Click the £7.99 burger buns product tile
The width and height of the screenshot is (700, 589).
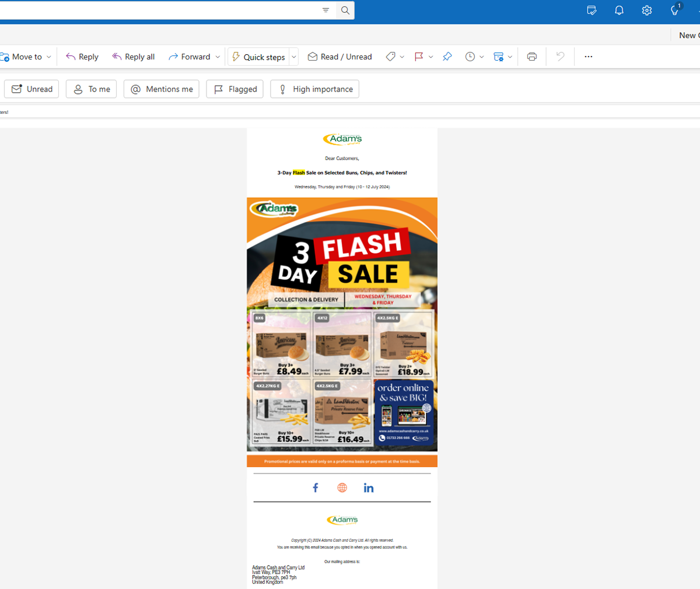pyautogui.click(x=342, y=345)
